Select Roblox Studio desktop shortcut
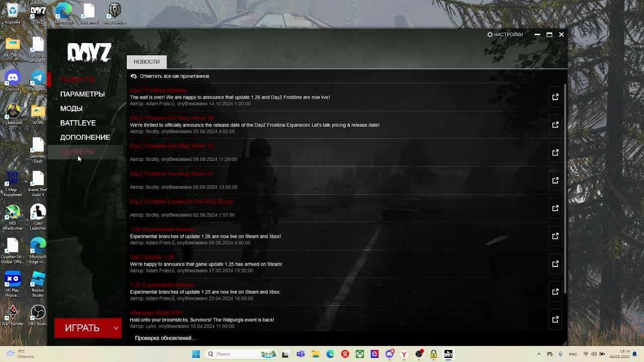Image resolution: width=644 pixels, height=362 pixels. (x=38, y=285)
